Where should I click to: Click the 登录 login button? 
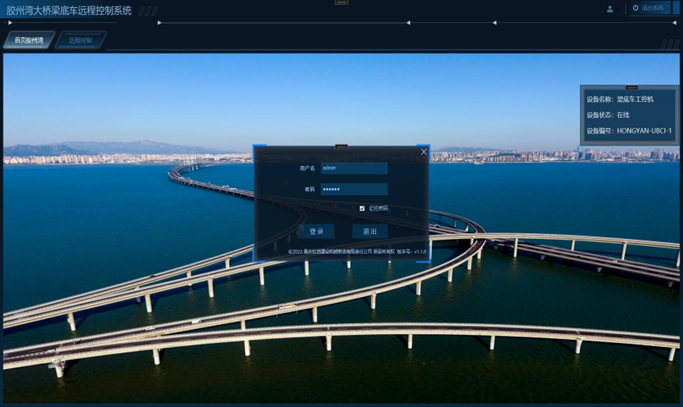[x=316, y=232]
